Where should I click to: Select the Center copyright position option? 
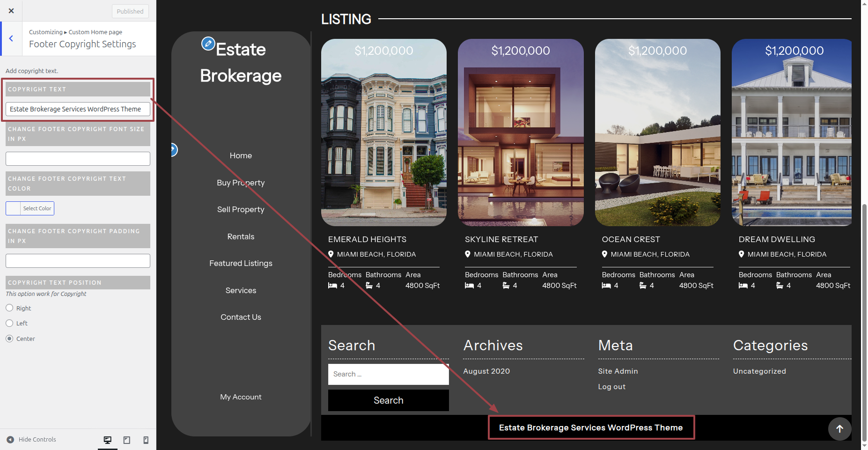point(9,339)
